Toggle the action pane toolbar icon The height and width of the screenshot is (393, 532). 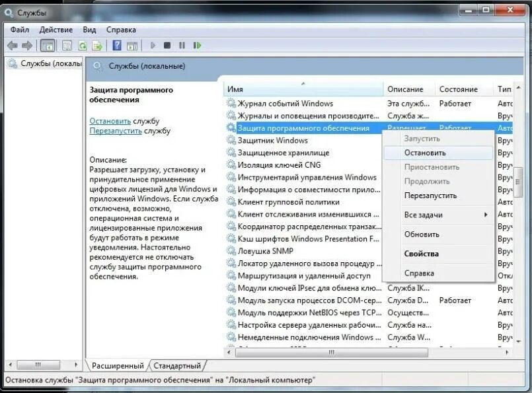(132, 46)
